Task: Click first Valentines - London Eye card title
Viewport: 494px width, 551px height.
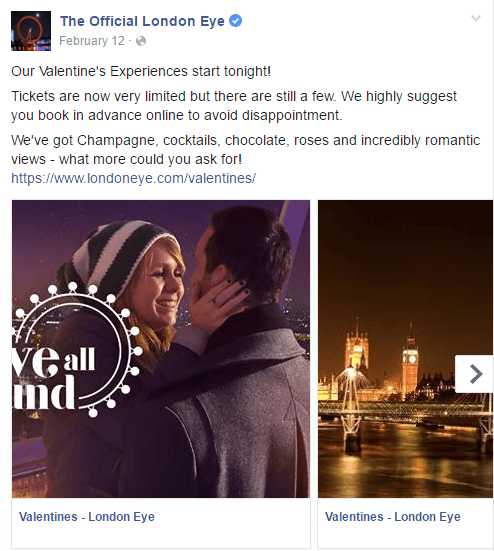Action: coord(87,517)
